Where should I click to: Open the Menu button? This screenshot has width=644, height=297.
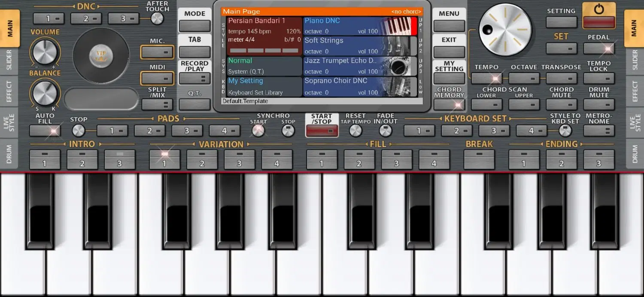point(449,26)
